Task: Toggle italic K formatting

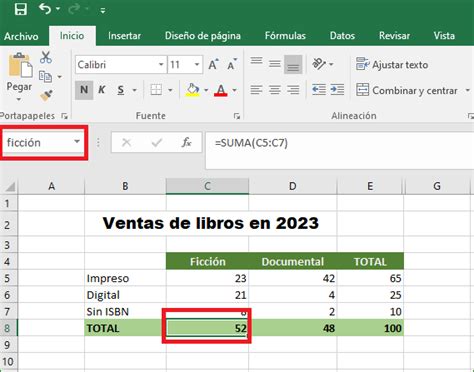Action: click(102, 90)
